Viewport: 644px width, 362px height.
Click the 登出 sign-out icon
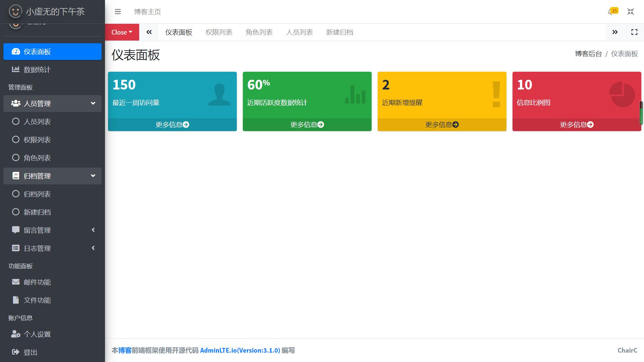tap(15, 352)
